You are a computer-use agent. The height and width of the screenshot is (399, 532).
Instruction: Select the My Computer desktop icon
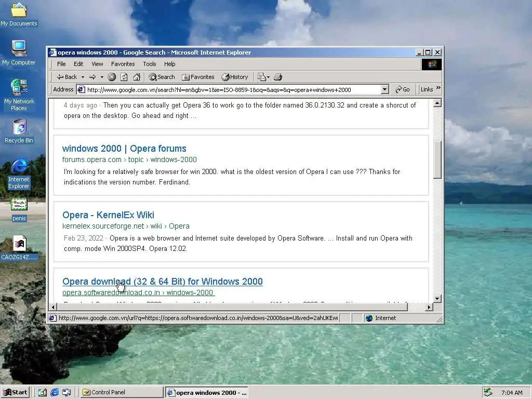point(19,54)
